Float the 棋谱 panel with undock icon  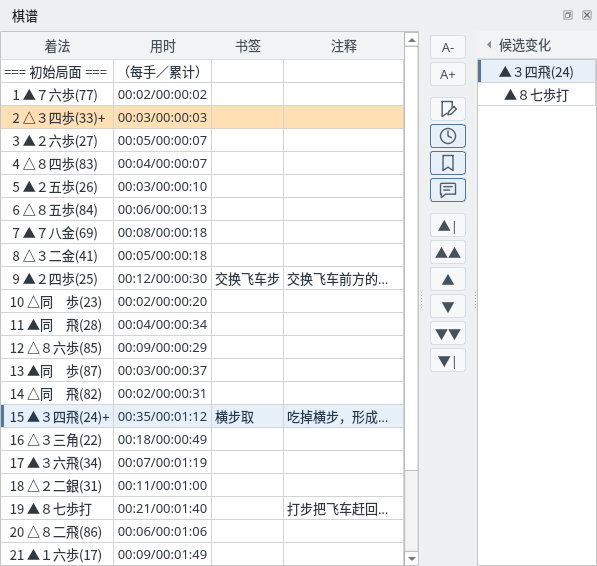pos(568,15)
